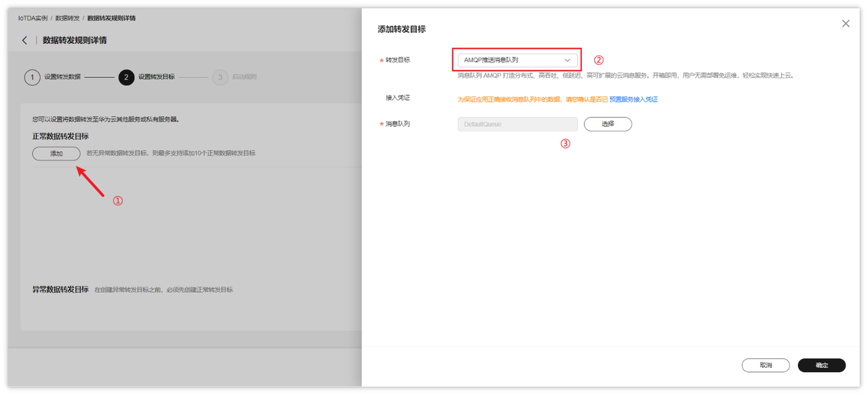This screenshot has height=395, width=868.
Task: Open the 预置服务接入凭证 link
Action: [633, 99]
